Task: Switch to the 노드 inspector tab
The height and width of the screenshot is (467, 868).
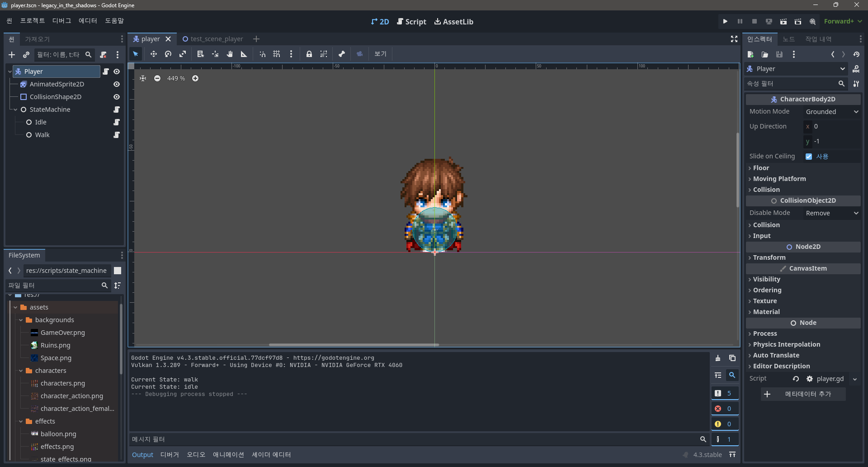Action: tap(789, 39)
